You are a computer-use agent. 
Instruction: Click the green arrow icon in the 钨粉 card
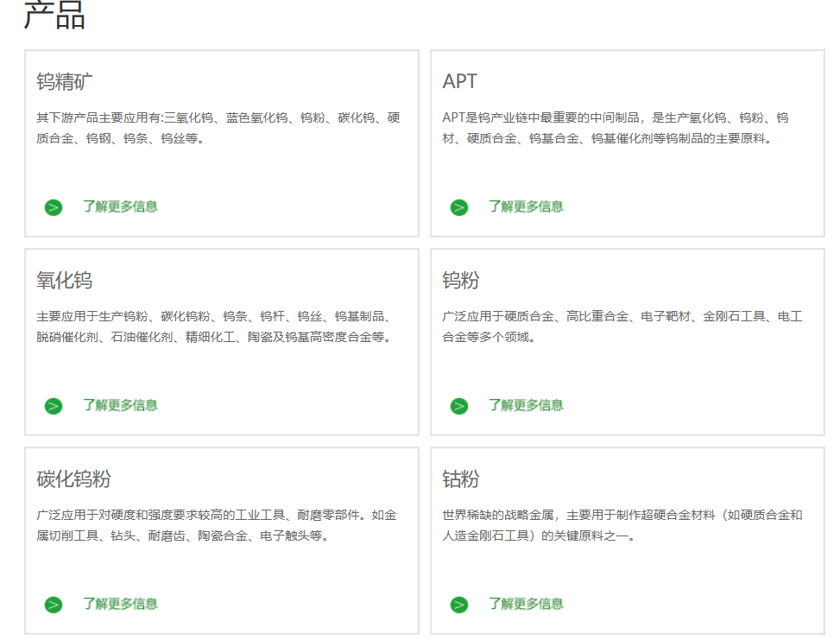click(x=458, y=406)
